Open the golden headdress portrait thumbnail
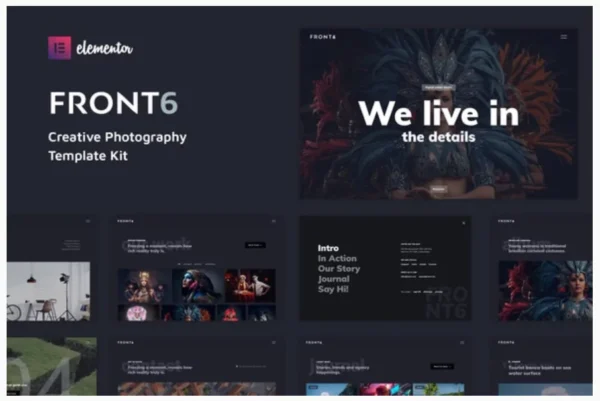 point(144,287)
